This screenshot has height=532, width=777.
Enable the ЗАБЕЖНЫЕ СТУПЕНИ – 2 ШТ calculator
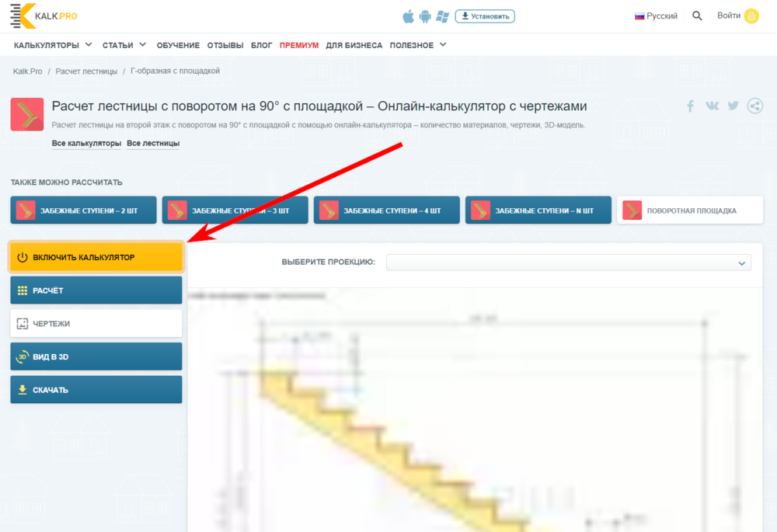(x=83, y=210)
